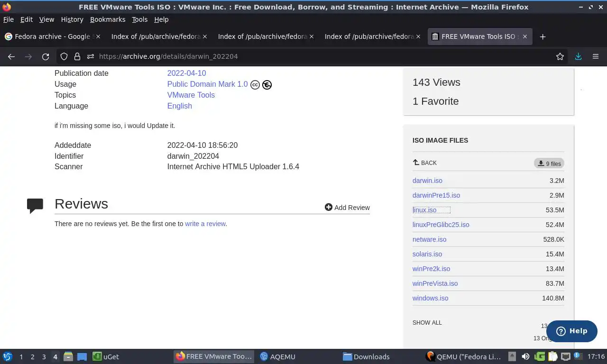This screenshot has height=364, width=607.
Task: Download winPre2k.iso
Action: pyautogui.click(x=432, y=269)
